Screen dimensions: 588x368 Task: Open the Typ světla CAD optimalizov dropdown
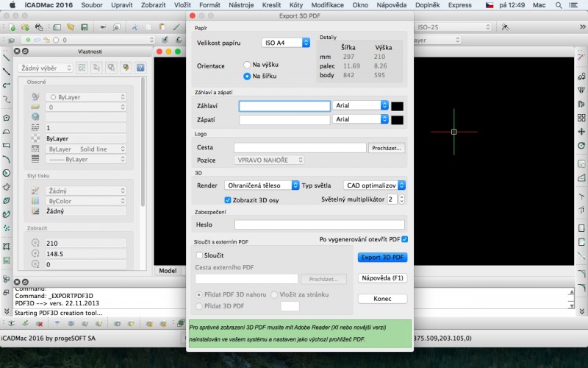coord(374,185)
